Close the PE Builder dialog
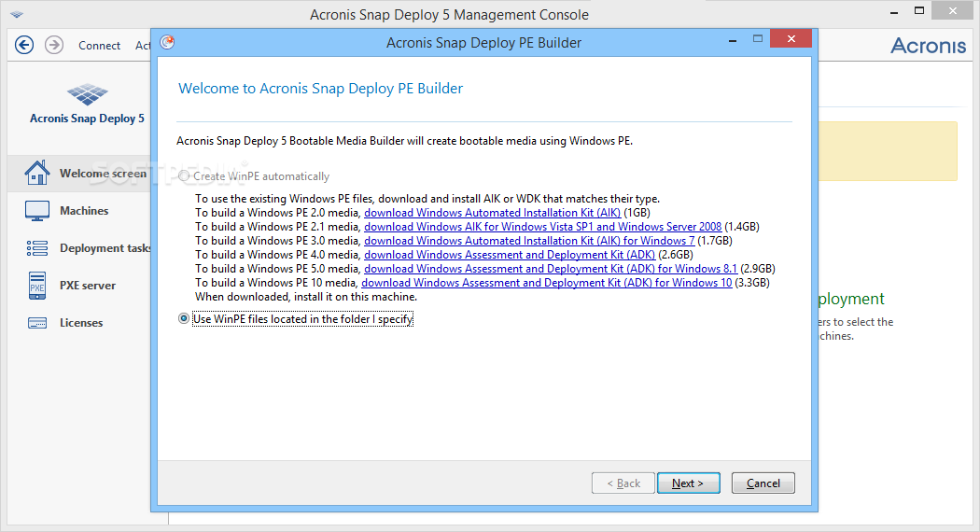Image resolution: width=980 pixels, height=532 pixels. 791,39
